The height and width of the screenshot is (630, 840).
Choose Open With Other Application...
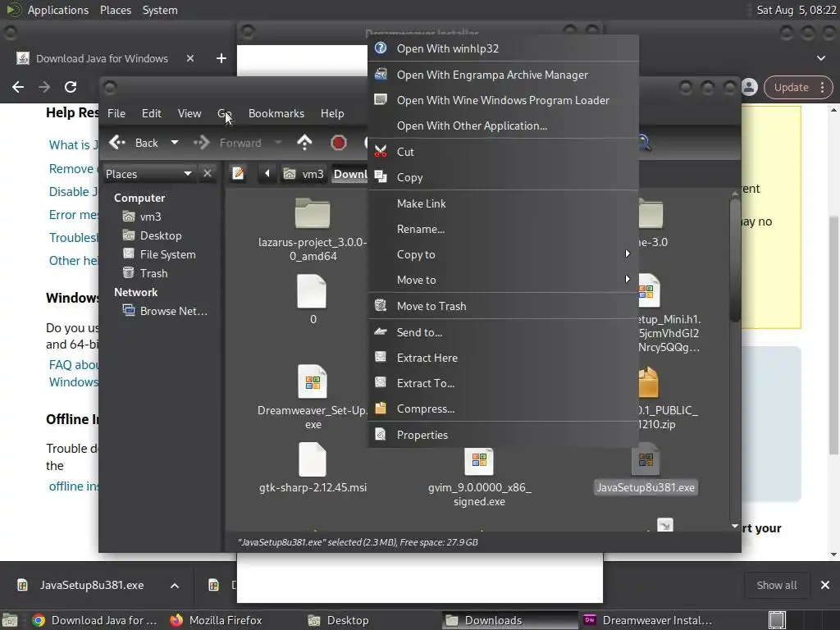point(503,126)
